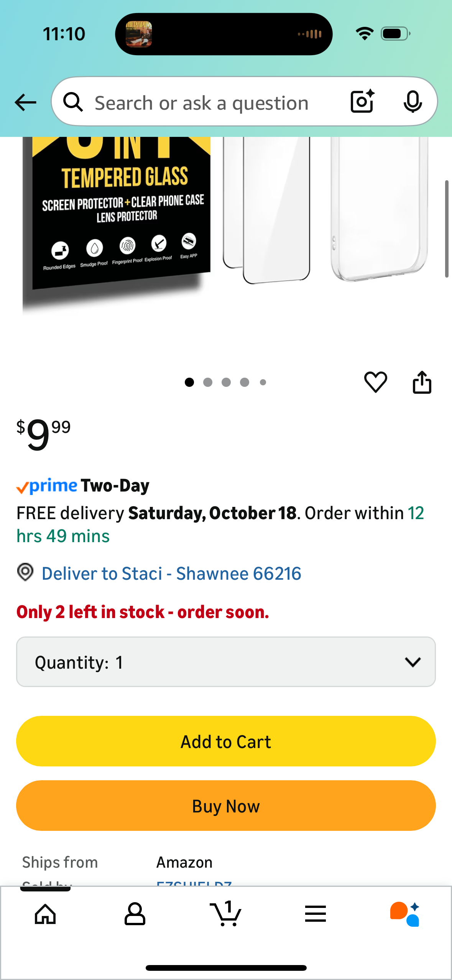Open camera lens visual search
This screenshot has width=452, height=980.
tap(362, 102)
